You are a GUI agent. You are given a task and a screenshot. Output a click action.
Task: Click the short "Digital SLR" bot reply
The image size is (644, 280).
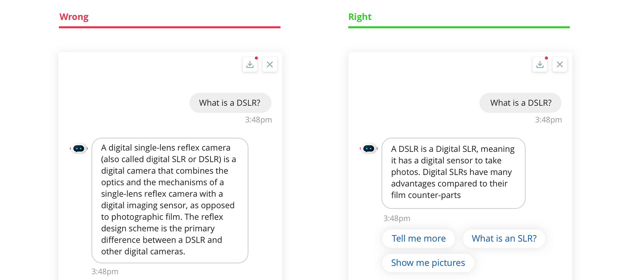point(453,173)
